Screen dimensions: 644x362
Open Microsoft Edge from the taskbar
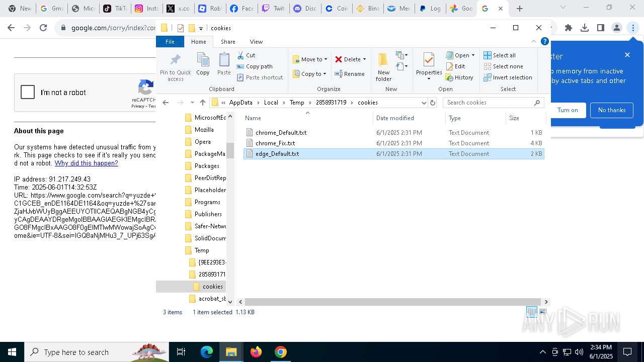click(207, 352)
